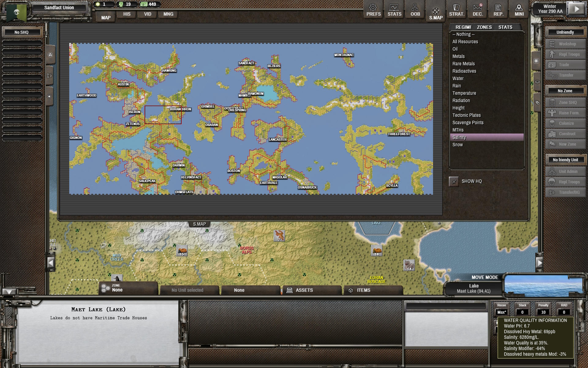The image size is (588, 368).
Task: Click the right-edge map scroll chevron
Action: (x=539, y=262)
